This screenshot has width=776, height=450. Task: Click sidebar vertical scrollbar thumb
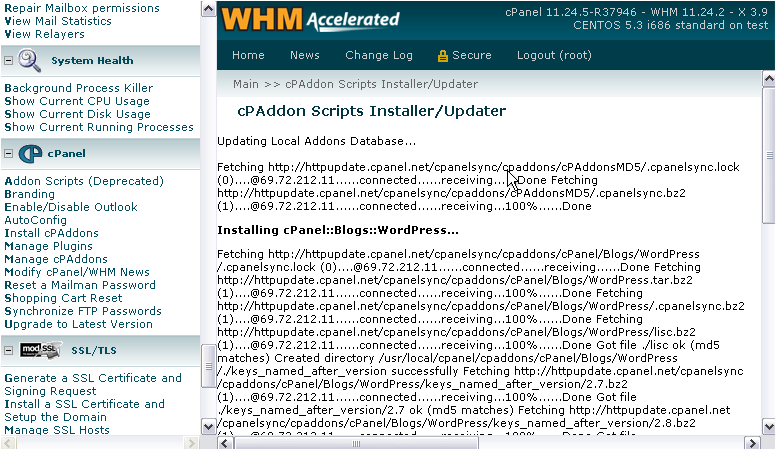[208, 366]
